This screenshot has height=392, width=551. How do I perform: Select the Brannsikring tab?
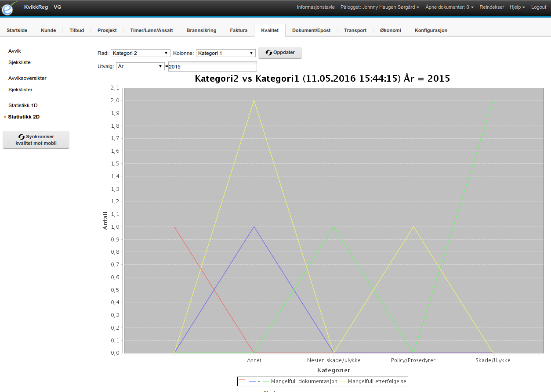(201, 30)
